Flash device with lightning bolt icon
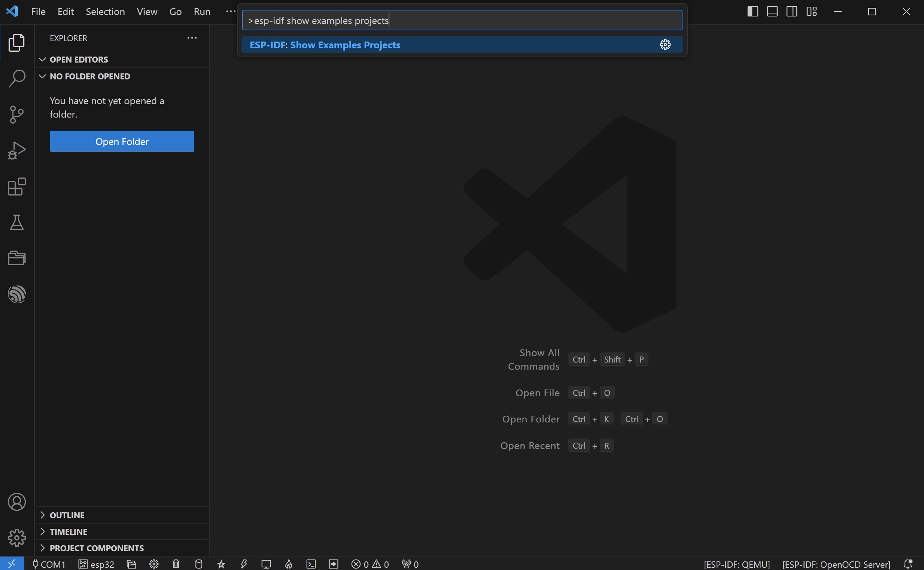Viewport: 924px width, 570px height. click(x=244, y=564)
